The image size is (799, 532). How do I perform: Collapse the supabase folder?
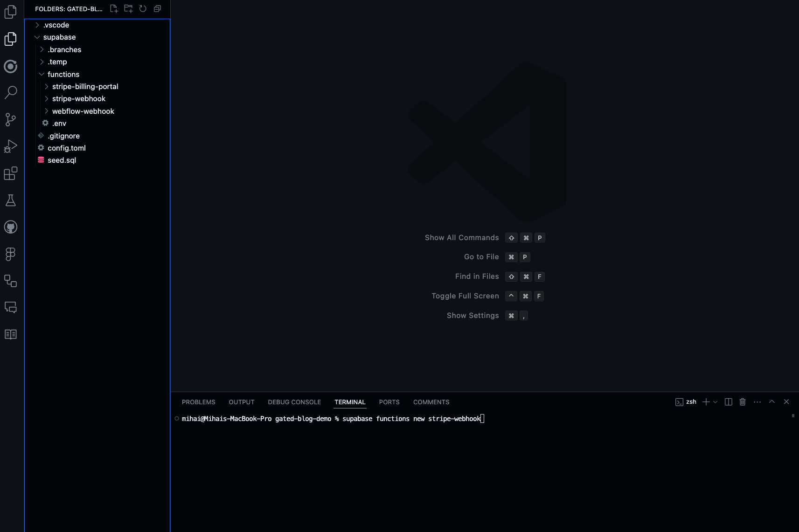click(x=97, y=37)
